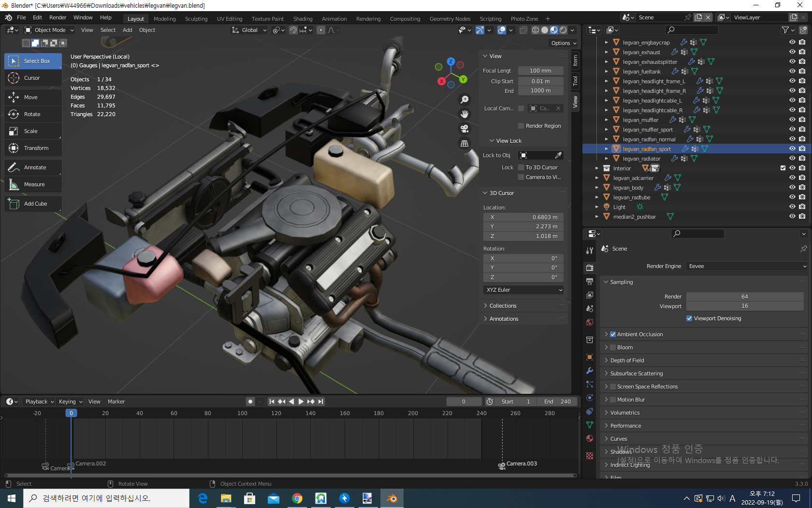The height and width of the screenshot is (508, 812).
Task: Enable the Bloom checkbox
Action: 613,347
